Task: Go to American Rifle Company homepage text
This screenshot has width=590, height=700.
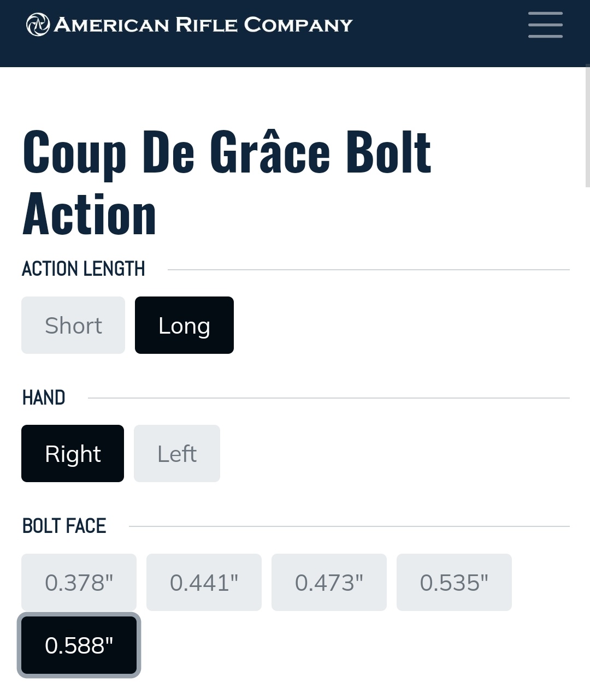Action: [x=203, y=25]
